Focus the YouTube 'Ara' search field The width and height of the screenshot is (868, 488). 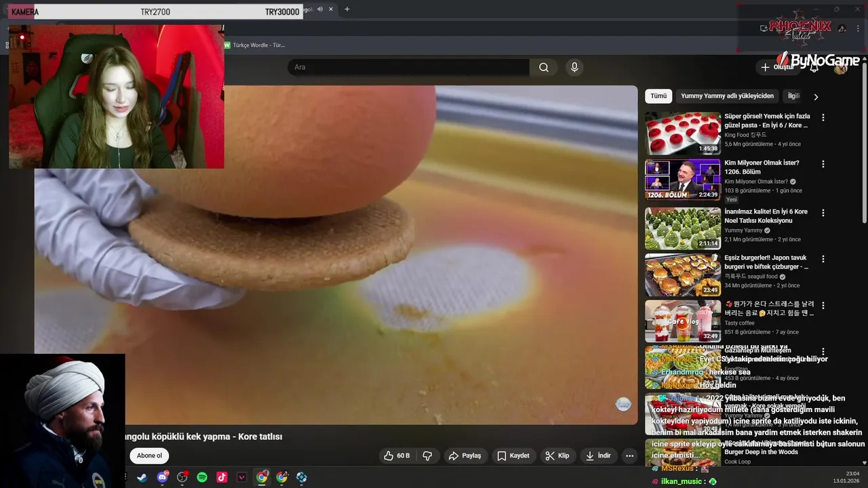(408, 67)
